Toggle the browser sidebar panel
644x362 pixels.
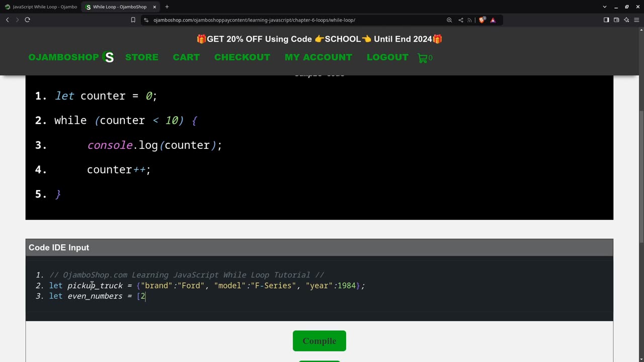coord(606,20)
